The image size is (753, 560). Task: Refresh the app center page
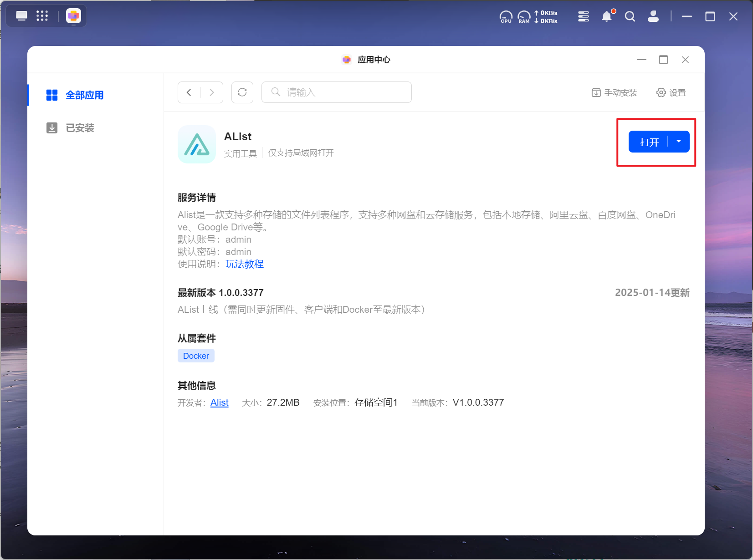(242, 92)
